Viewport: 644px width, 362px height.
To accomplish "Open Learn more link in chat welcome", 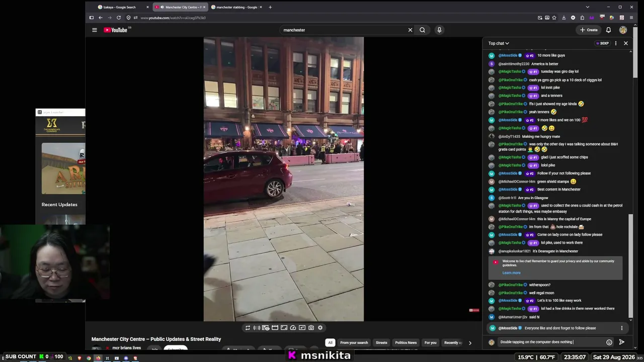I will coord(511,273).
